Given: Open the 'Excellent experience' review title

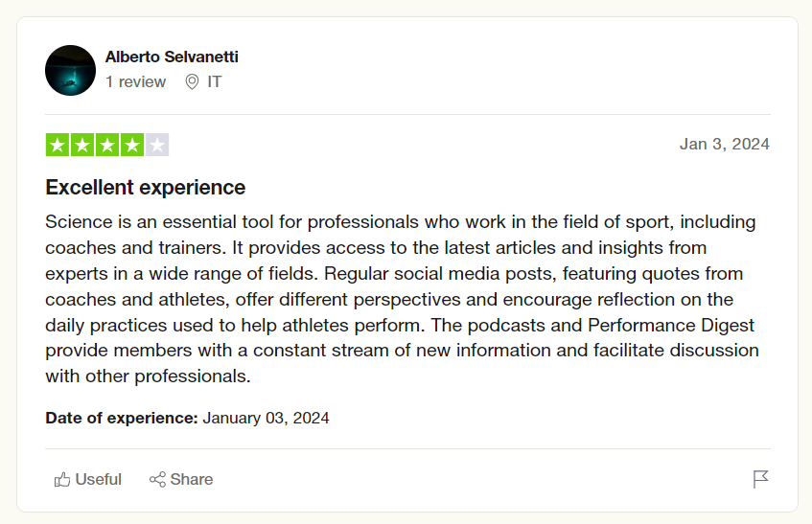Looking at the screenshot, I should click(x=146, y=187).
